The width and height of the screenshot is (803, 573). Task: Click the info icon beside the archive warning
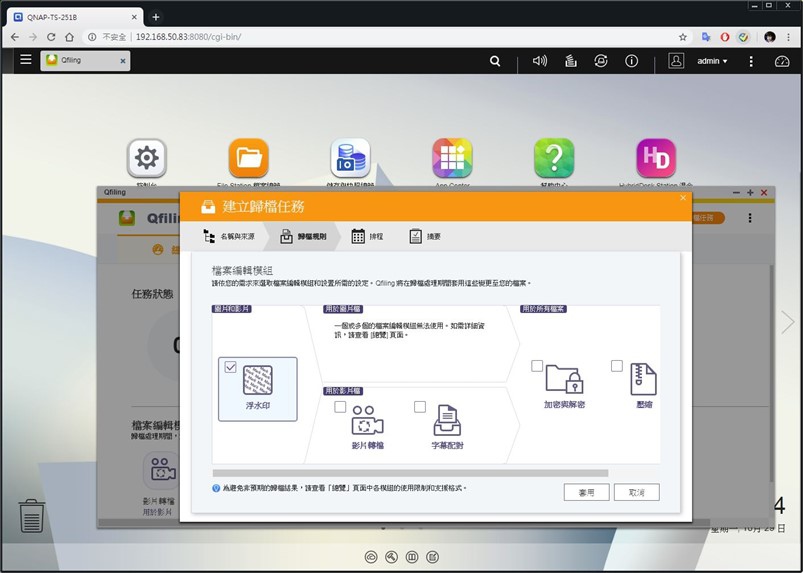click(216, 488)
